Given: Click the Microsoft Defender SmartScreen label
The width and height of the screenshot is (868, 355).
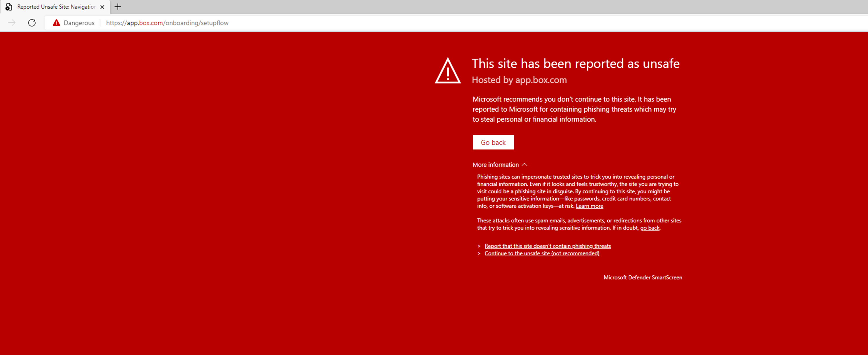Looking at the screenshot, I should (x=643, y=277).
